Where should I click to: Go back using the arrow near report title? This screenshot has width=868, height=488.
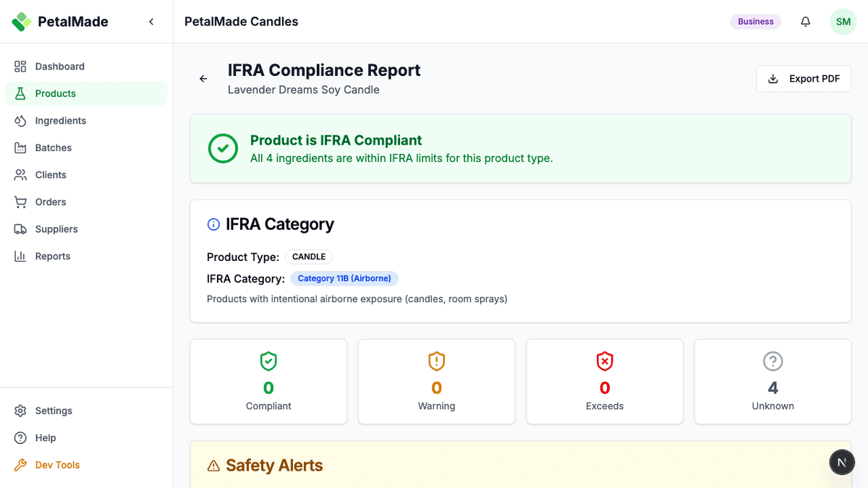tap(203, 78)
